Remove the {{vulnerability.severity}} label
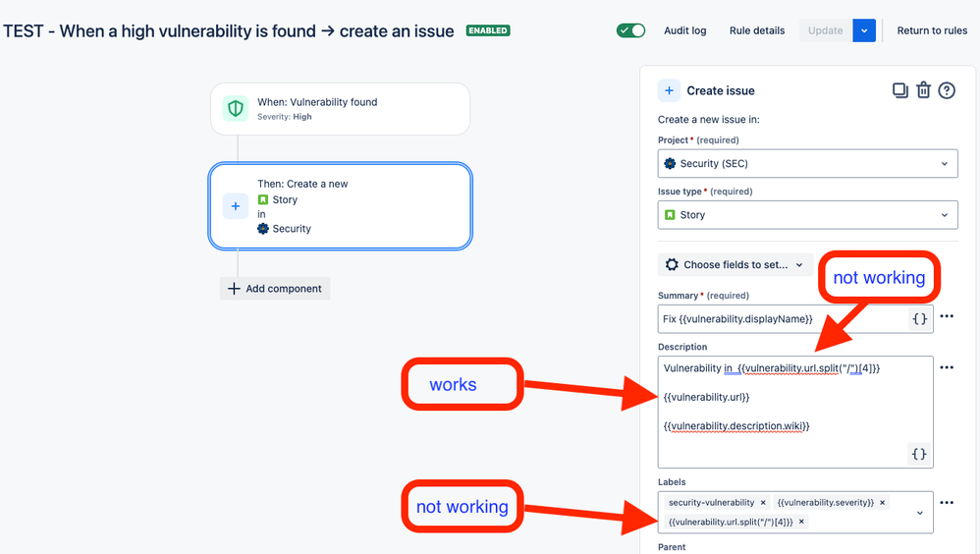This screenshot has height=554, width=980. [x=883, y=503]
